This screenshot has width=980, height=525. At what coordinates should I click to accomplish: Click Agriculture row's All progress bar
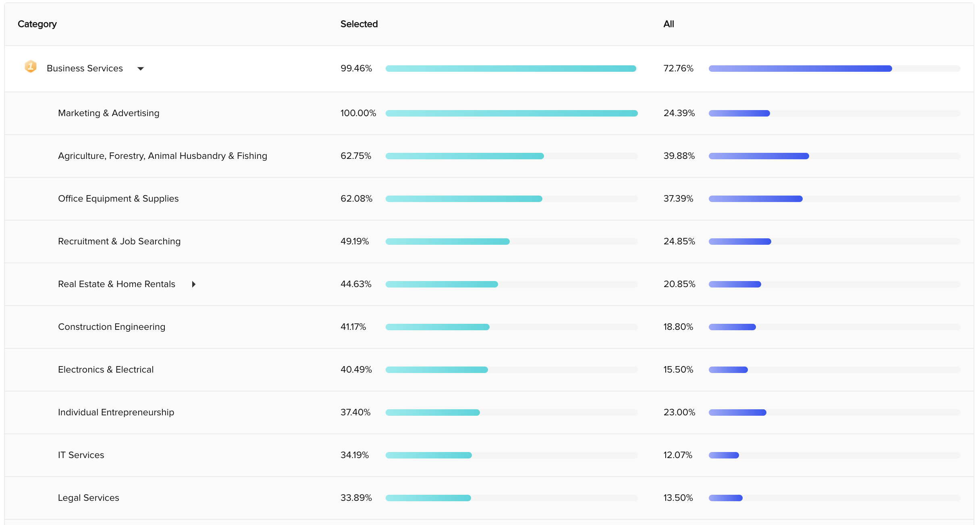tap(835, 156)
